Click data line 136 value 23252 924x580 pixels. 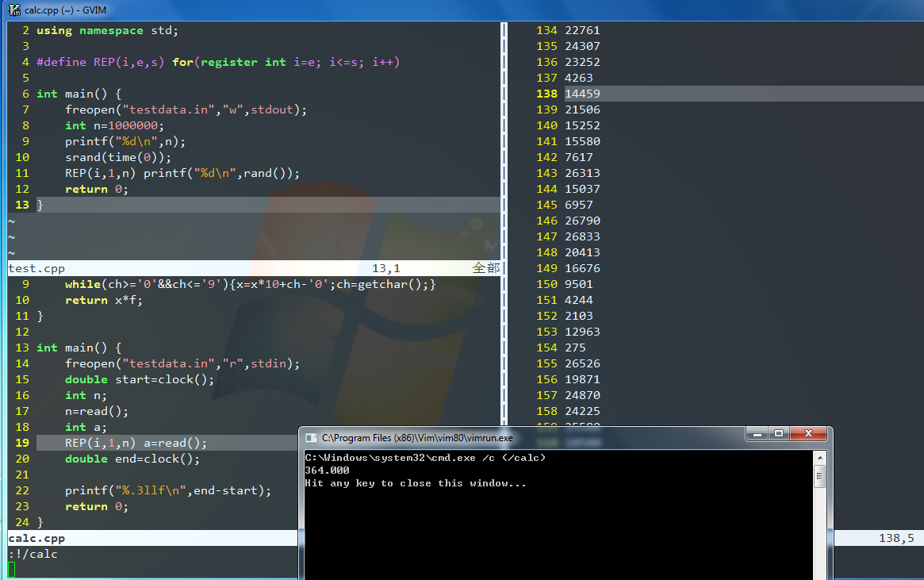tap(582, 63)
